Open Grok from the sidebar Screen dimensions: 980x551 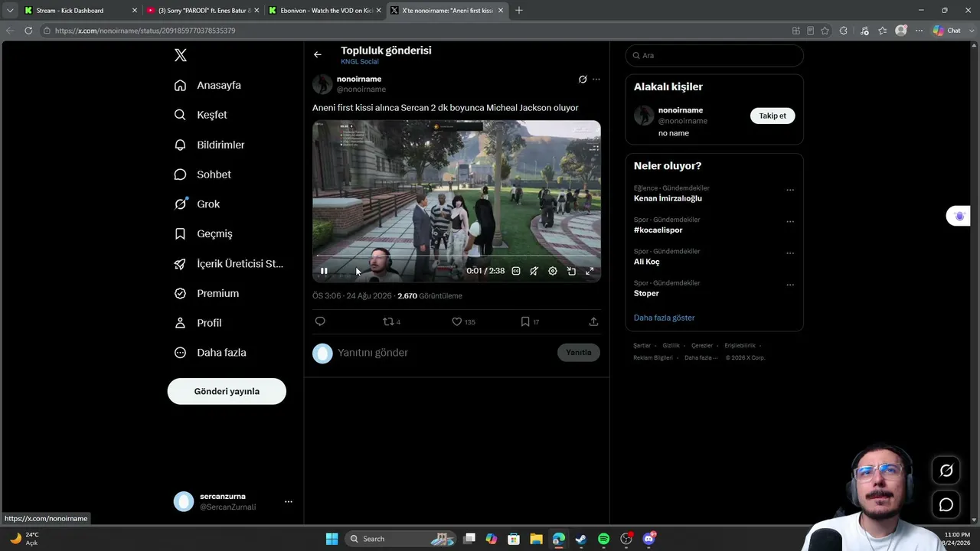(x=197, y=204)
